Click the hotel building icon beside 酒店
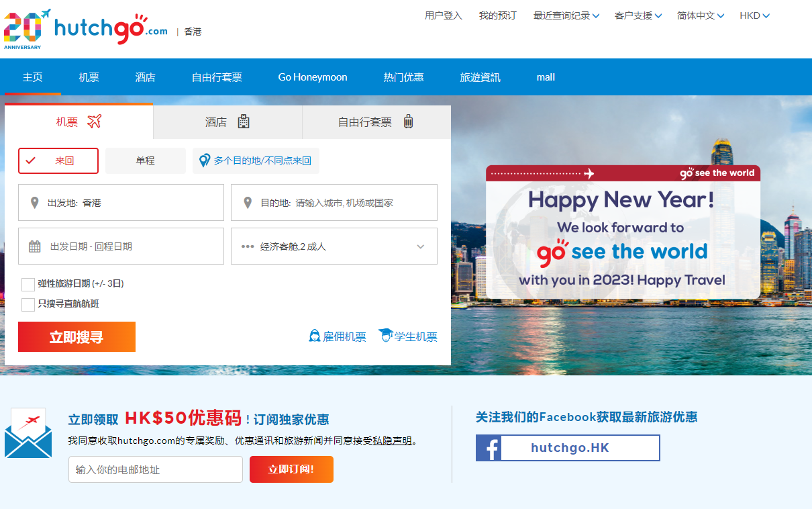The width and height of the screenshot is (812, 509). coord(242,123)
